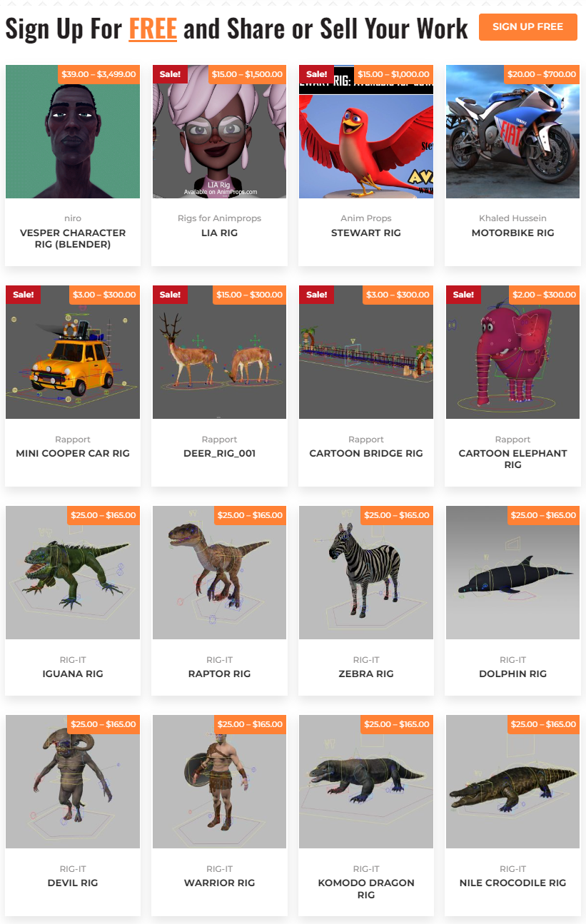Viewport: 586px width, 924px height.
Task: Select the Warrior Rig title
Action: coord(219,883)
